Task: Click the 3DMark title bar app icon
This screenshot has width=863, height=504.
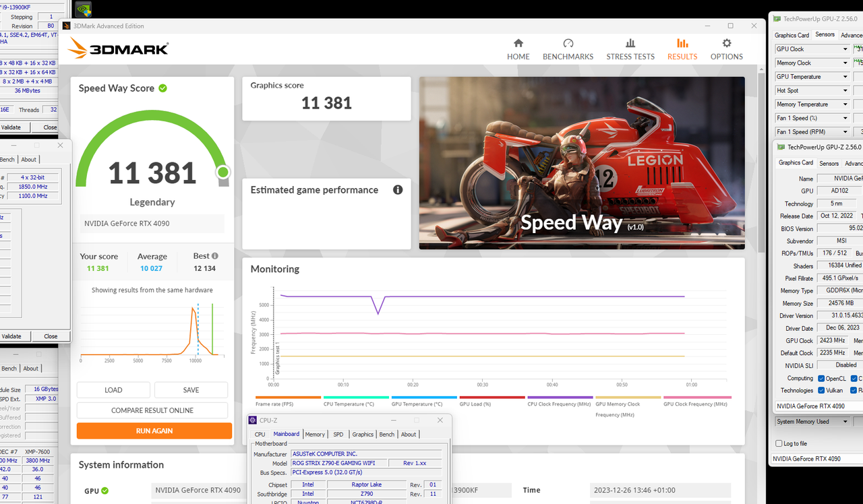Action: point(66,26)
